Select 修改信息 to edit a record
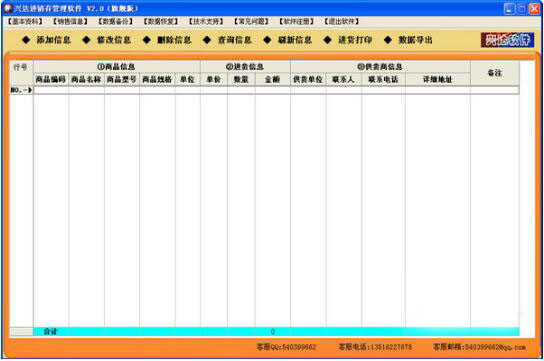This screenshot has width=544, height=361. click(107, 40)
